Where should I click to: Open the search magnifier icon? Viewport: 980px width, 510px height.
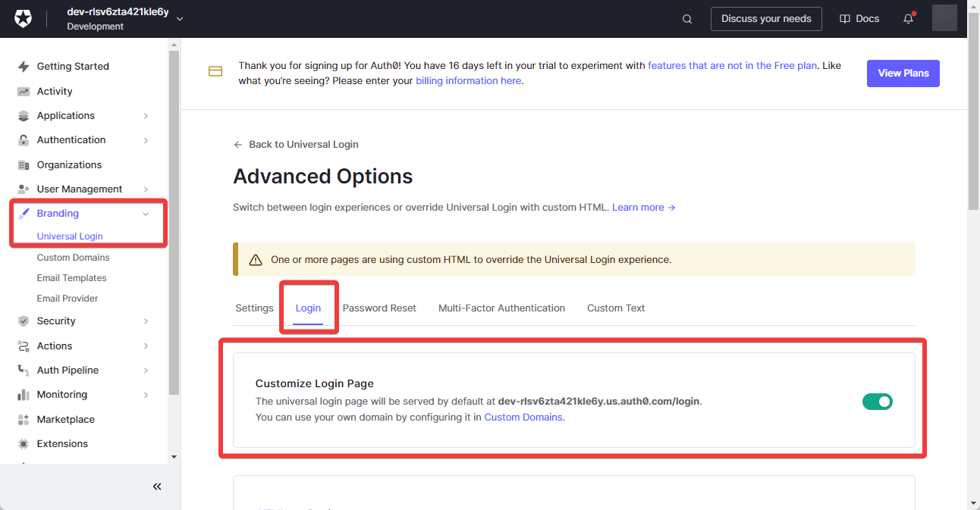pyautogui.click(x=687, y=19)
